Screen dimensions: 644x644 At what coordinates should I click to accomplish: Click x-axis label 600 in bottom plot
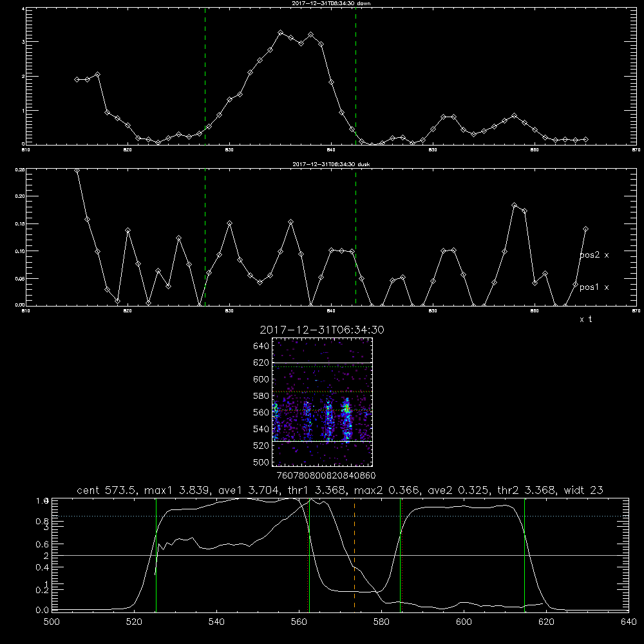[464, 622]
